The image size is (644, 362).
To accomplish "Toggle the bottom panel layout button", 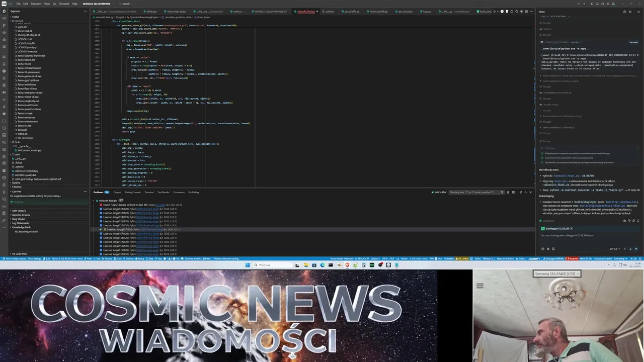I will (x=597, y=4).
